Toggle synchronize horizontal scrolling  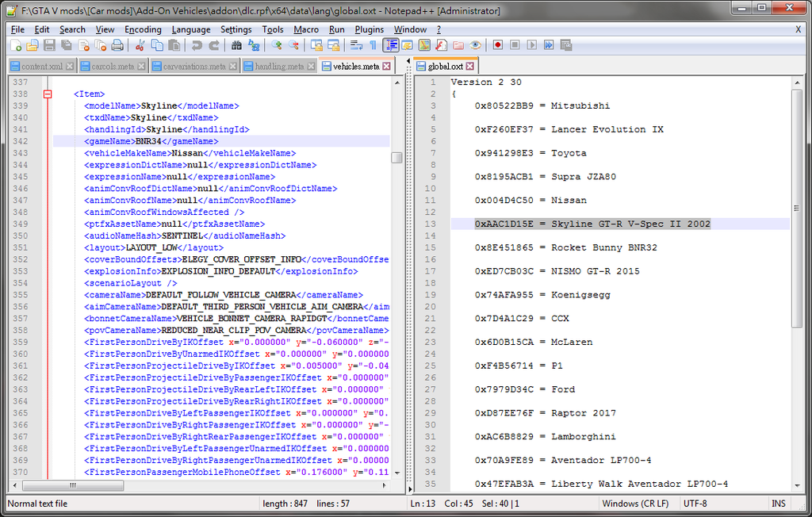333,45
